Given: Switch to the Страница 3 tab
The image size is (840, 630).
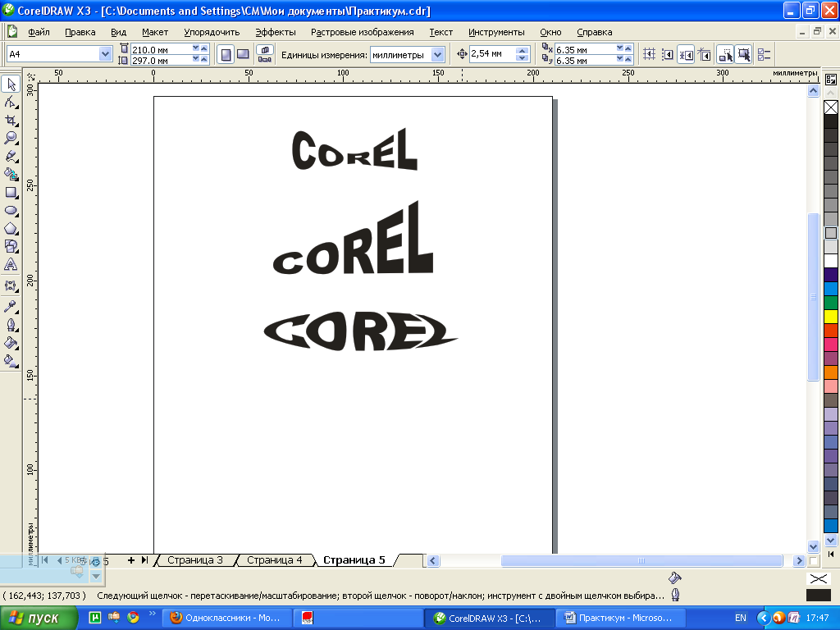Looking at the screenshot, I should [195, 559].
